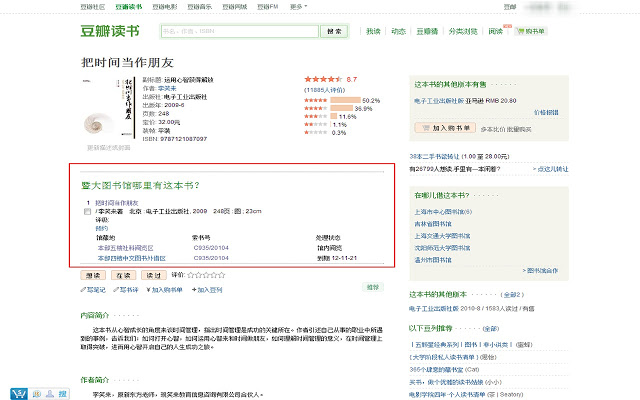Image resolution: width=640 pixels, height=400 pixels.
Task: Click the ¥ 加入购书单 link below rating
Action: [164, 290]
